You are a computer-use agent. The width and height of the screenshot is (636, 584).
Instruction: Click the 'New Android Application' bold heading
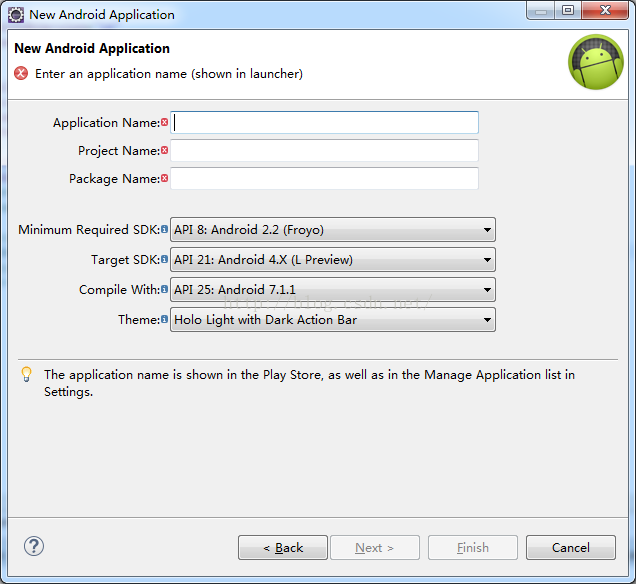92,48
